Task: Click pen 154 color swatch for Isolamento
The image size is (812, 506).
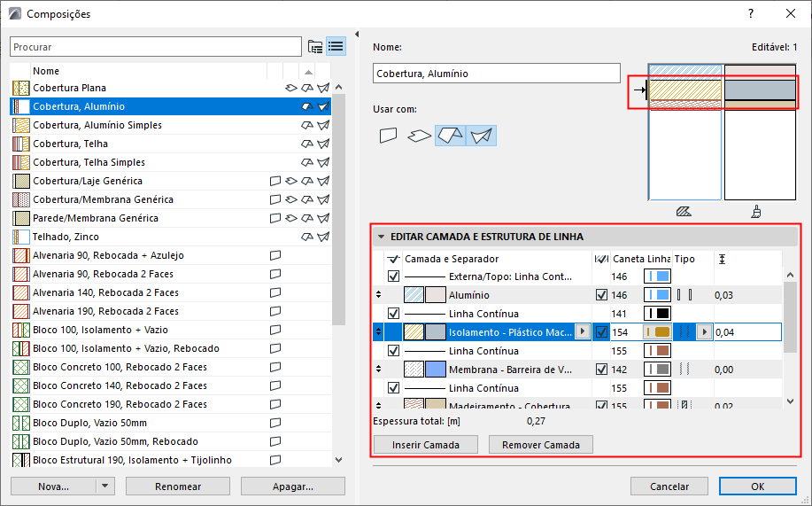Action: point(657,332)
